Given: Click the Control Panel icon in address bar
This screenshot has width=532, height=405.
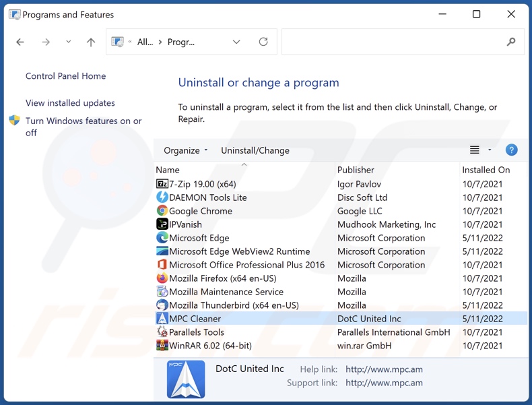Looking at the screenshot, I should pyautogui.click(x=117, y=42).
